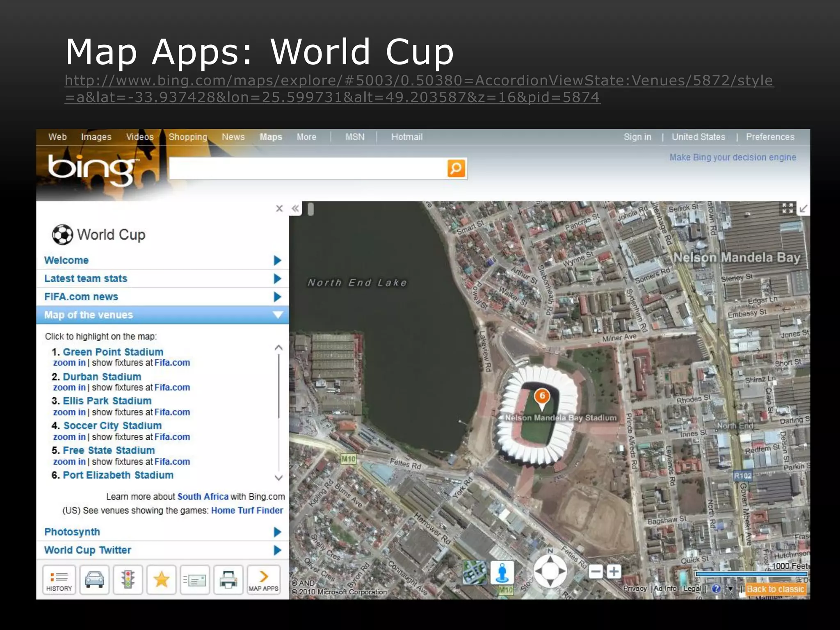Open the News tab

point(233,137)
